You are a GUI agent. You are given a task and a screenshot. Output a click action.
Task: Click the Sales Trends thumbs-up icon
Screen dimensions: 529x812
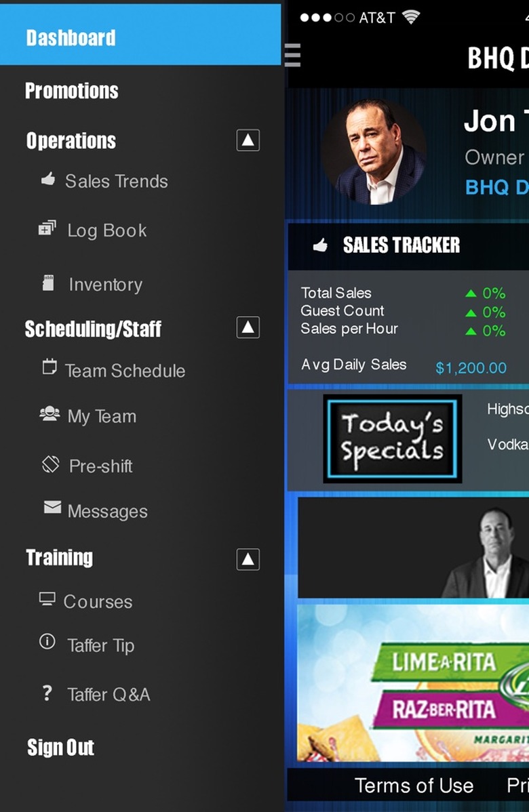48,179
